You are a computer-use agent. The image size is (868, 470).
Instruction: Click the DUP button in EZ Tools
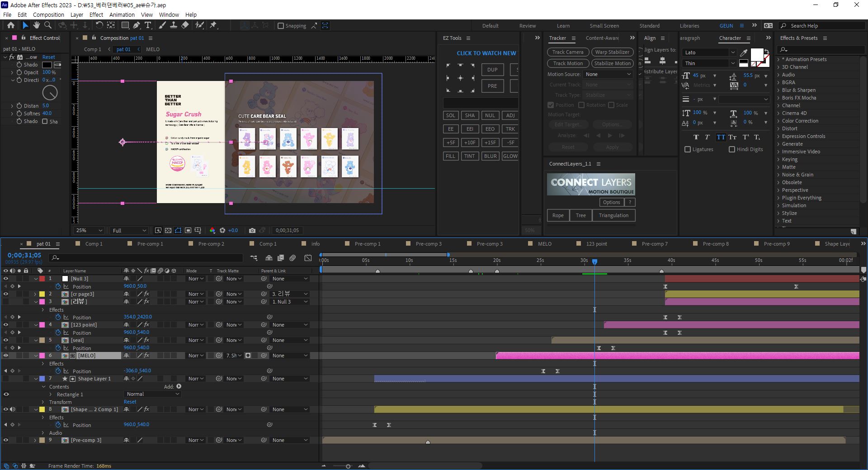[492, 70]
